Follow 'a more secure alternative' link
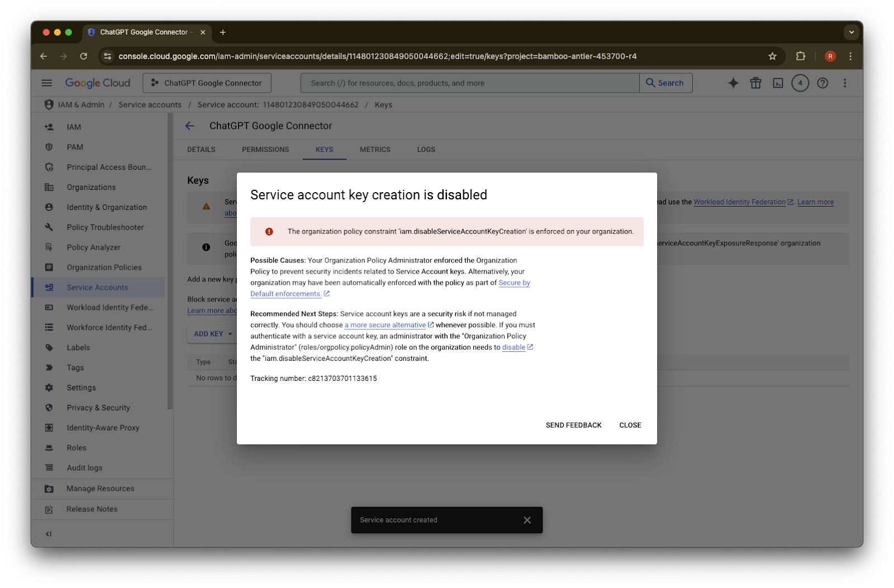 pyautogui.click(x=385, y=325)
